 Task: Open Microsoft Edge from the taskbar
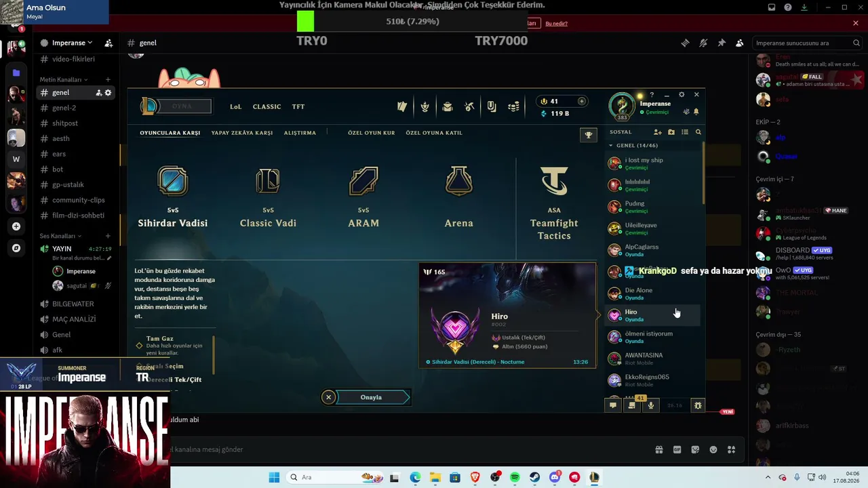tap(415, 477)
